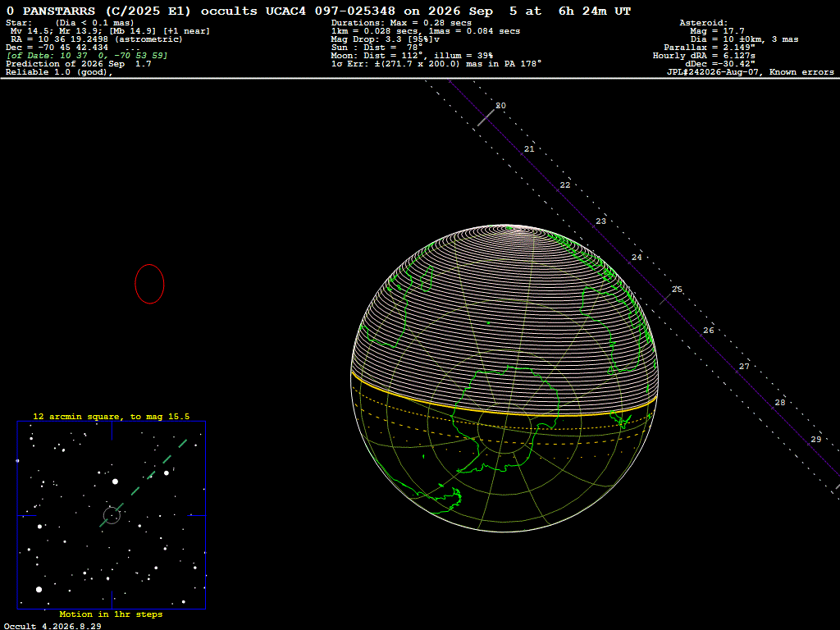840x630 pixels.
Task: Select minute marker 28 along the path
Action: [x=780, y=403]
